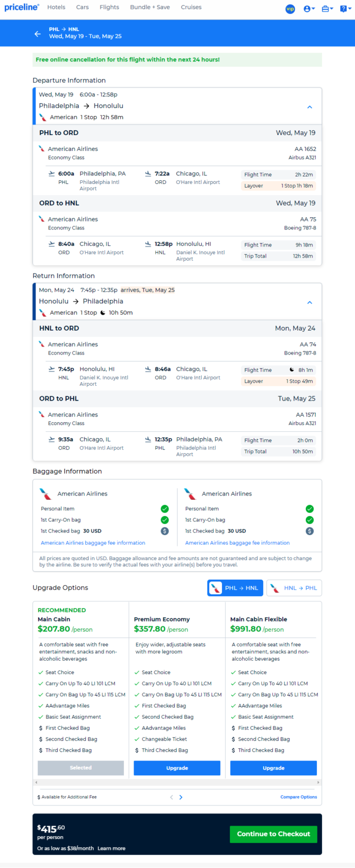Click the $357.80 Premium Economy price
This screenshot has height=868, width=355.
(x=150, y=629)
